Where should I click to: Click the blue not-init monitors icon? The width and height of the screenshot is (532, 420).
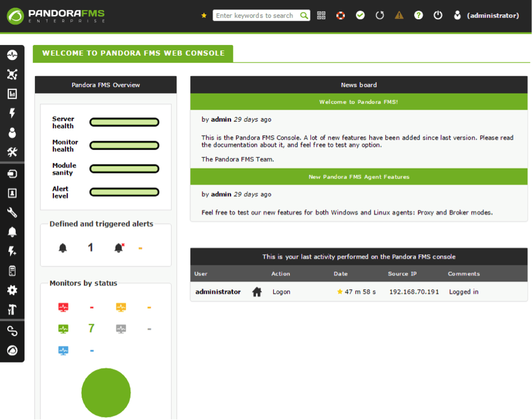click(64, 350)
